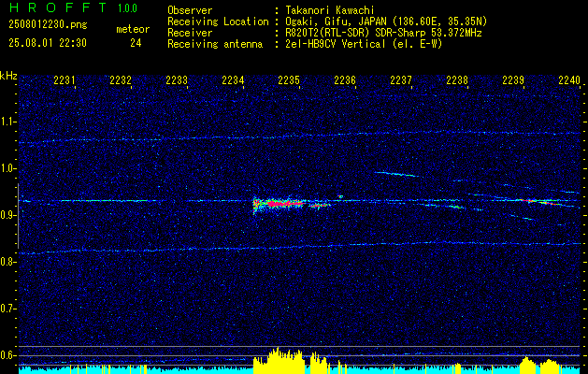Viewport: 588px width, 374px height.
Task: Click the meteor count value 24
Action: (x=136, y=43)
